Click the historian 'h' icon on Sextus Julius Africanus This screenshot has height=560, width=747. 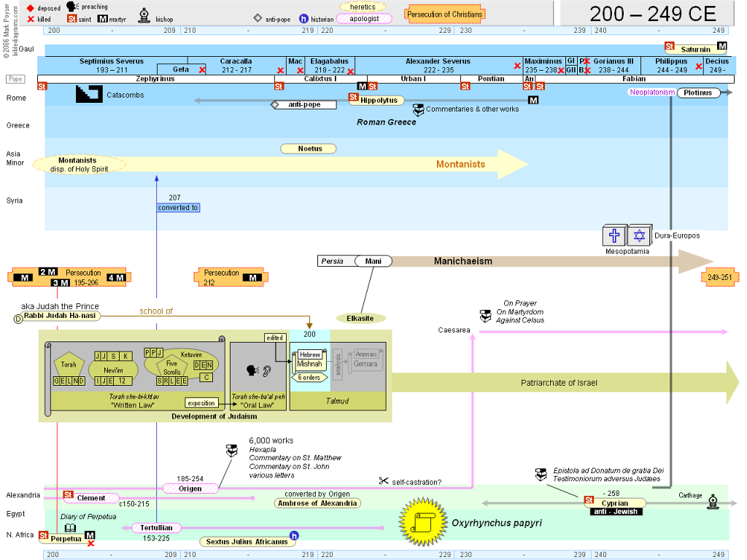pyautogui.click(x=294, y=536)
